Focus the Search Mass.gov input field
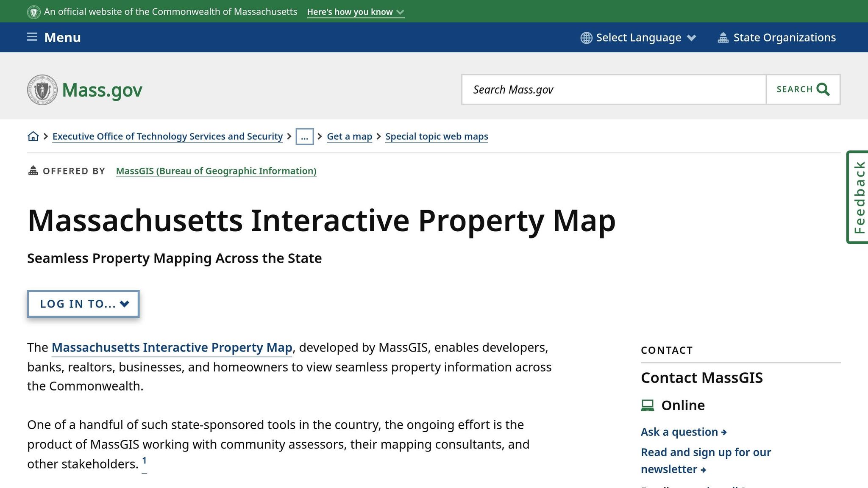Viewport: 868px width, 488px height. point(614,89)
